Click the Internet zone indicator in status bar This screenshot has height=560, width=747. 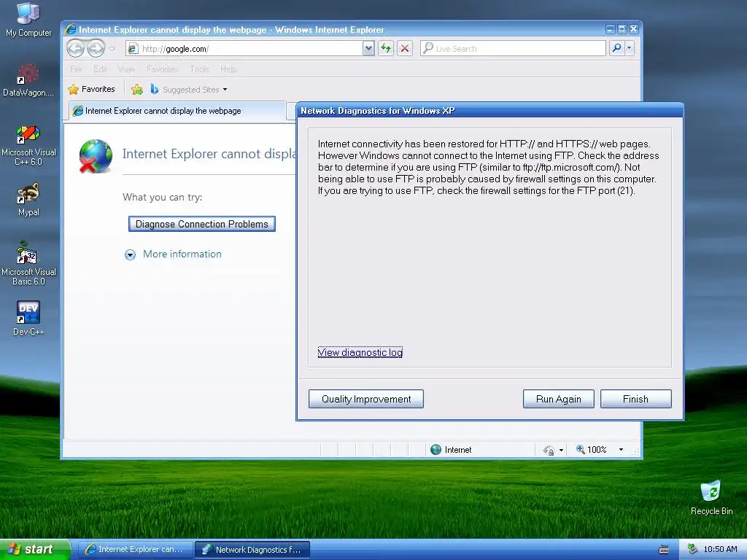(451, 449)
